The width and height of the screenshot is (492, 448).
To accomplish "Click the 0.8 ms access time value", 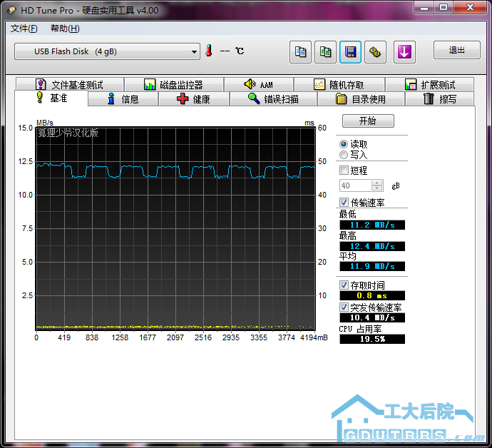I will tap(372, 295).
